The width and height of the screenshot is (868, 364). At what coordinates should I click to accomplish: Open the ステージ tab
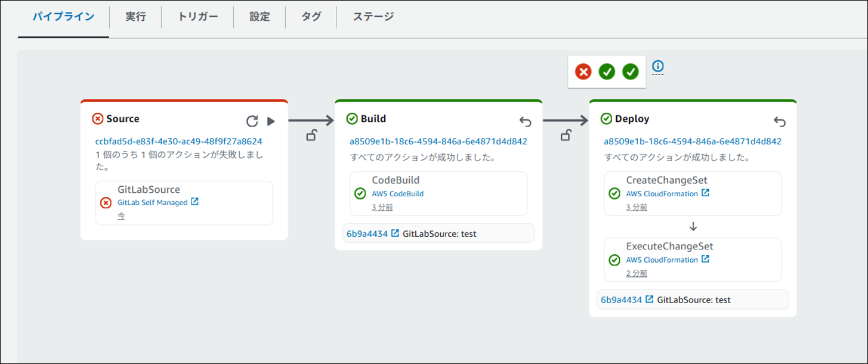pos(373,17)
